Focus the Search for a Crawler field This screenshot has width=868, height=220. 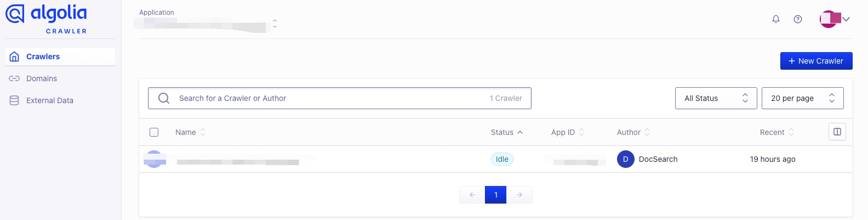click(329, 98)
